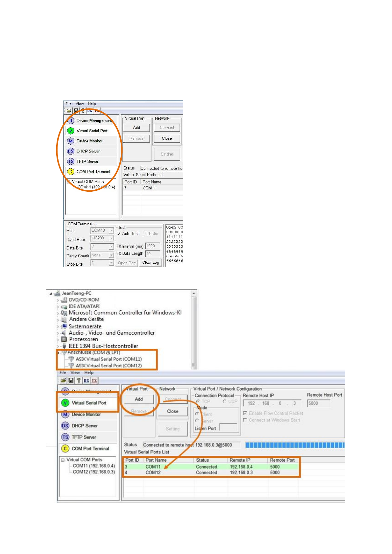
Task: Click the TS toolbar icon in lower utility window
Action: click(x=94, y=380)
